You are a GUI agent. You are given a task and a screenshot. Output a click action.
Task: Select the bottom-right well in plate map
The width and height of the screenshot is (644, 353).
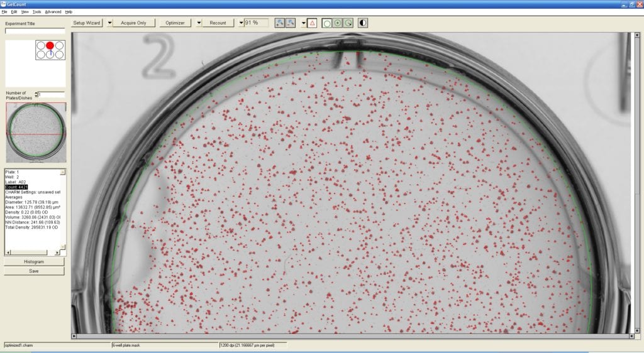(59, 55)
